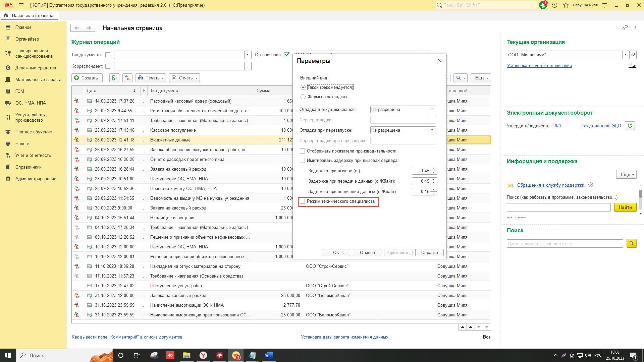The image size is (644, 362).
Task: Close the Параметры dialog
Action: tap(440, 61)
